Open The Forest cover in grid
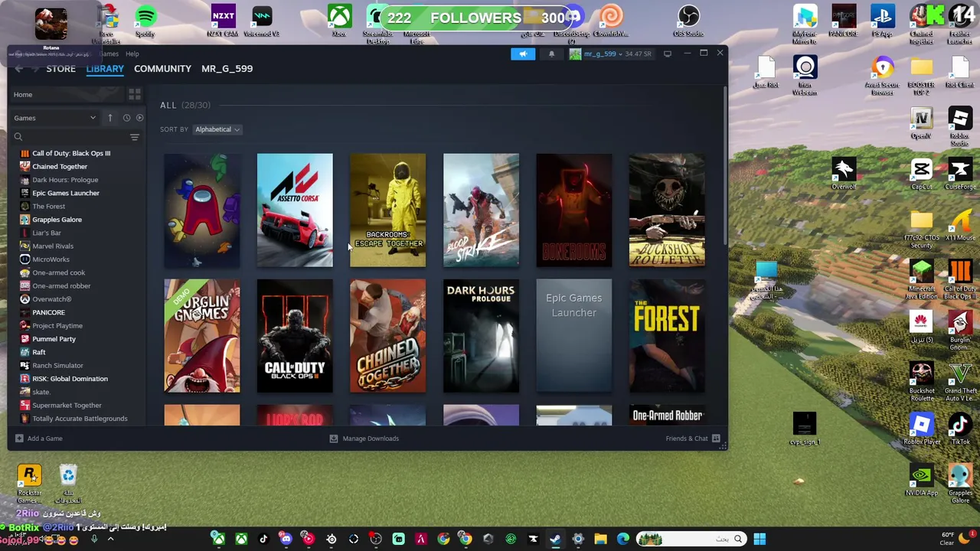980x551 pixels. [667, 336]
